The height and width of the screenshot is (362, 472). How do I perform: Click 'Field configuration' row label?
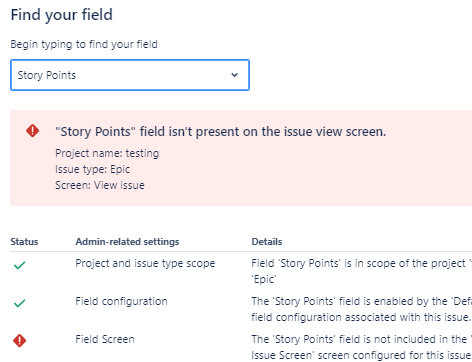click(x=121, y=301)
